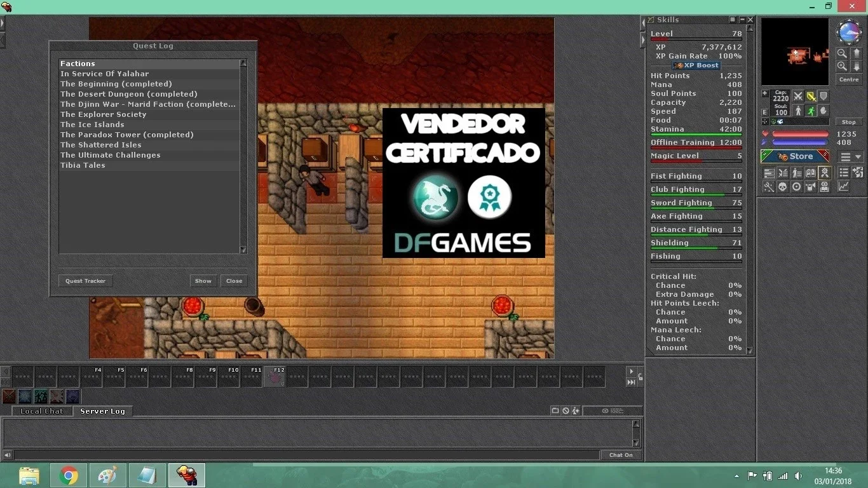Open the battle list crossed-swords icon
Image resolution: width=868 pixels, height=488 pixels.
(782, 173)
